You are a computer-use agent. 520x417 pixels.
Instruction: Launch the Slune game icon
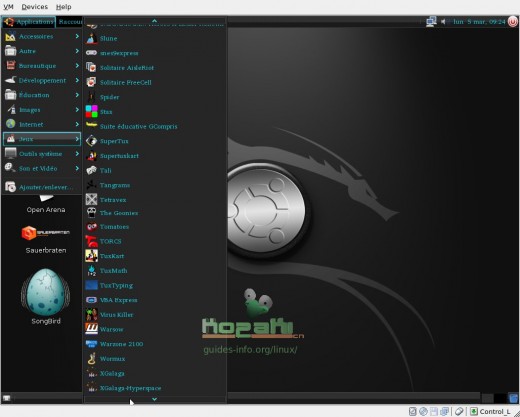[91, 38]
